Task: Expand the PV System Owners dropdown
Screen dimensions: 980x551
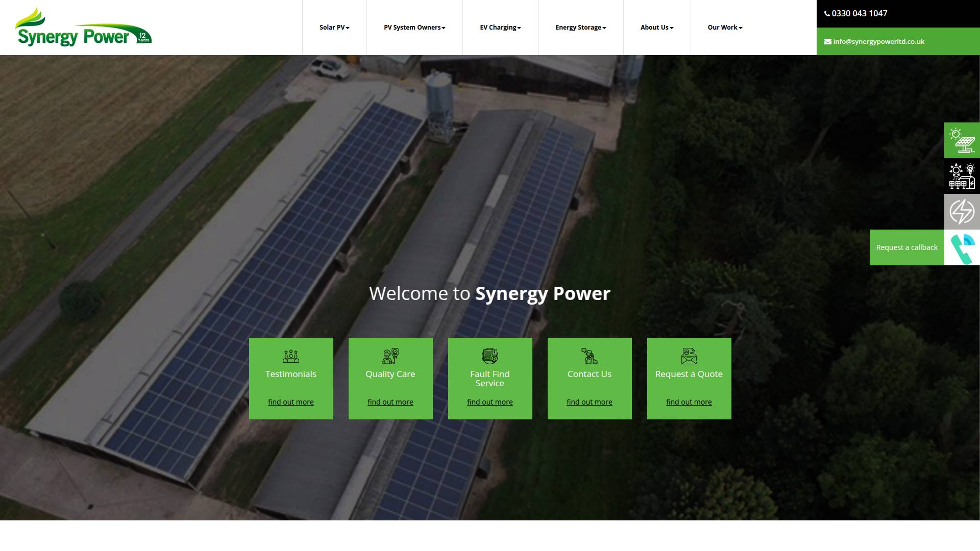Action: pyautogui.click(x=414, y=28)
